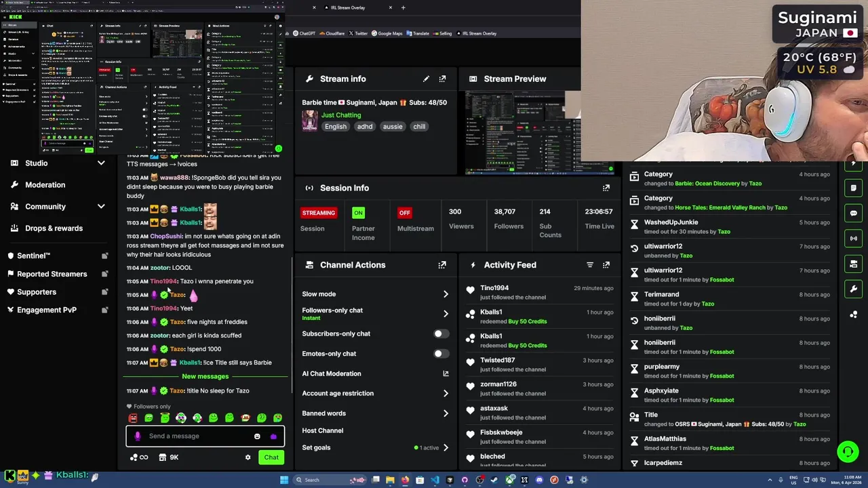This screenshot has width=868, height=488.
Task: Open a new browser tab
Action: [403, 7]
